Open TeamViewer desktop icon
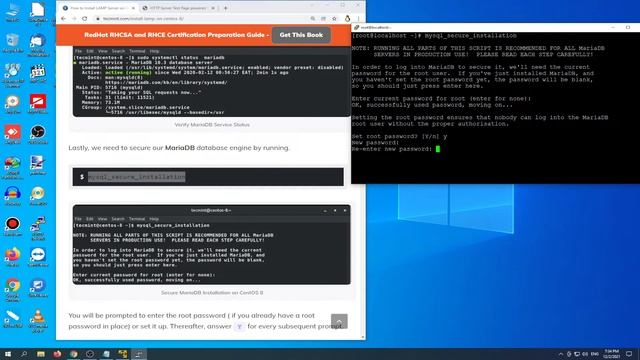The width and height of the screenshot is (640, 360). click(x=38, y=256)
